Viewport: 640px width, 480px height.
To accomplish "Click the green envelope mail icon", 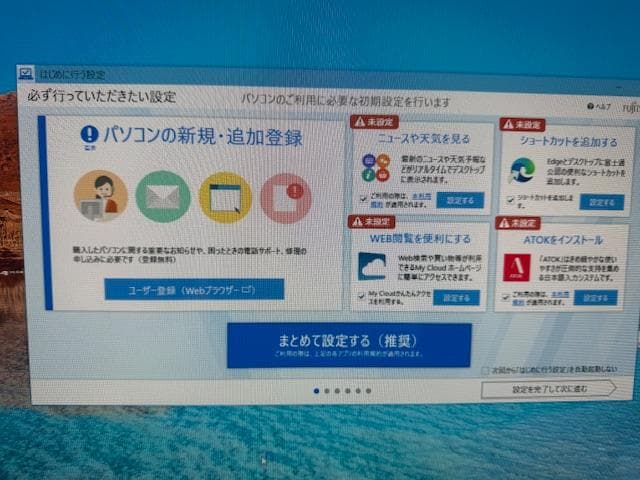I will [163, 197].
